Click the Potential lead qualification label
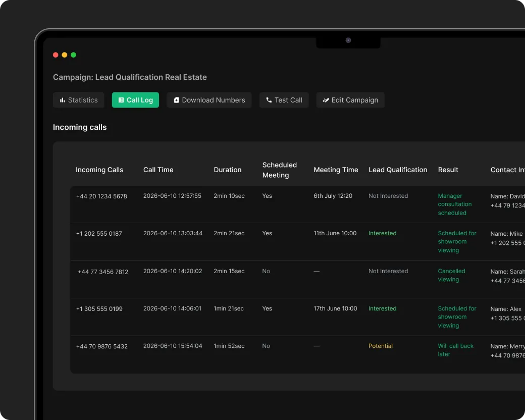The height and width of the screenshot is (420, 525). point(381,346)
